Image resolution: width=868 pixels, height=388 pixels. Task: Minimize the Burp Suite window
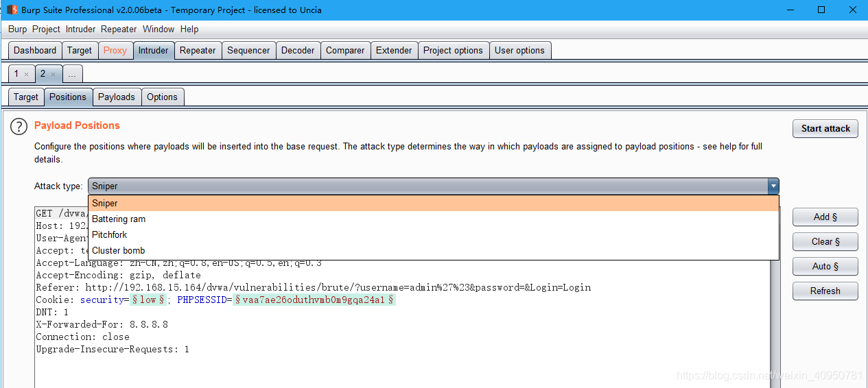[789, 10]
